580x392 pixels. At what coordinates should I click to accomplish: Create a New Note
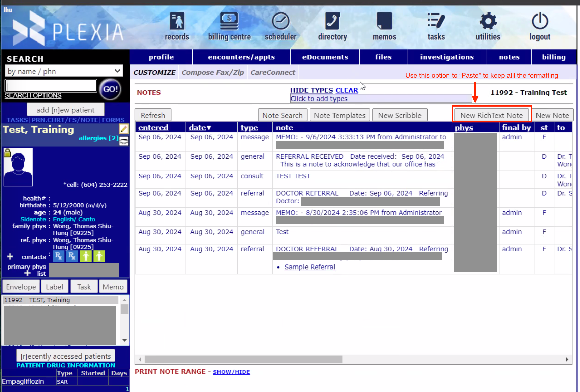coord(552,115)
